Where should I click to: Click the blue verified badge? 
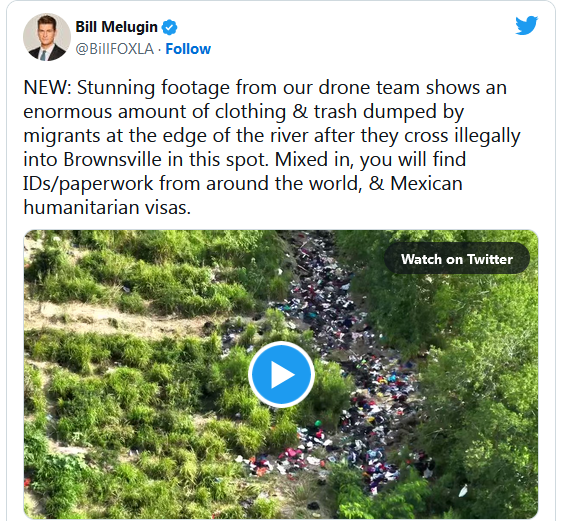point(170,27)
